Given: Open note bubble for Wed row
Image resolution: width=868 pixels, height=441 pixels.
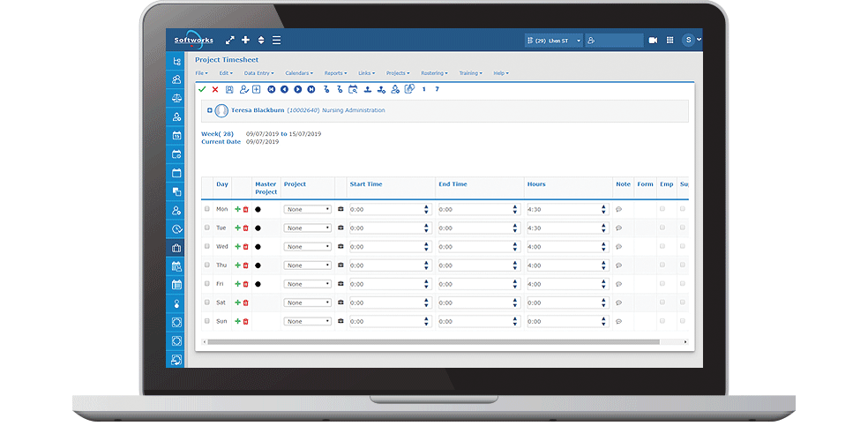Looking at the screenshot, I should (x=619, y=247).
